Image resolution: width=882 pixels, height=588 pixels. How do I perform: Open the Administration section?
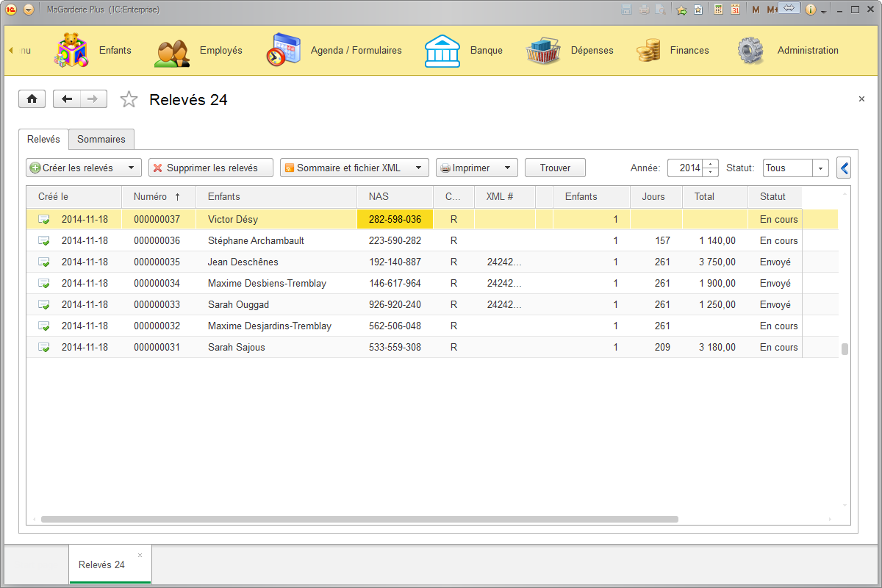[x=808, y=50]
